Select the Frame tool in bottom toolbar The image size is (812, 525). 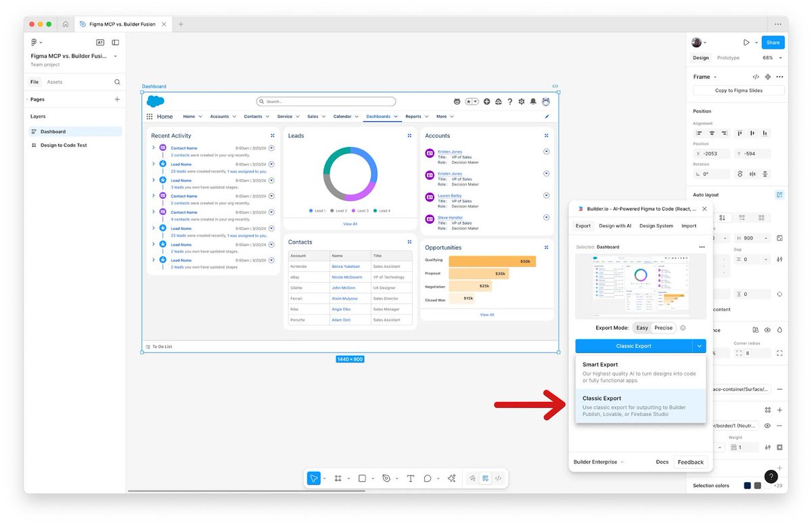click(x=338, y=478)
